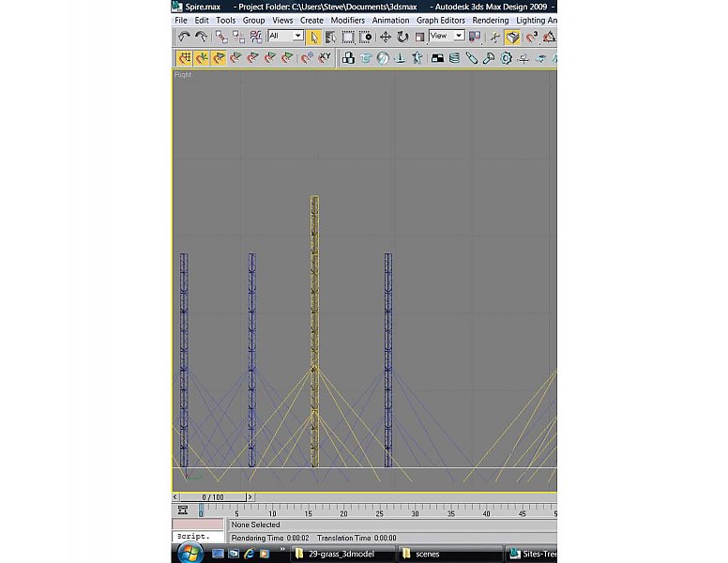Click the Use Pivot Point Center icon
Viewport: 728px width, 563px height.
[475, 38]
